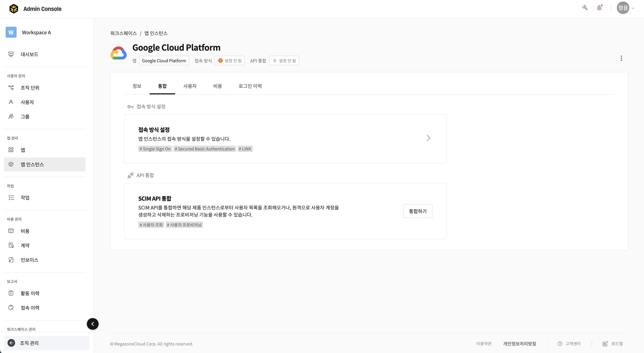Collapse the sidebar with the round chevron button
This screenshot has width=644, height=353.
click(92, 324)
